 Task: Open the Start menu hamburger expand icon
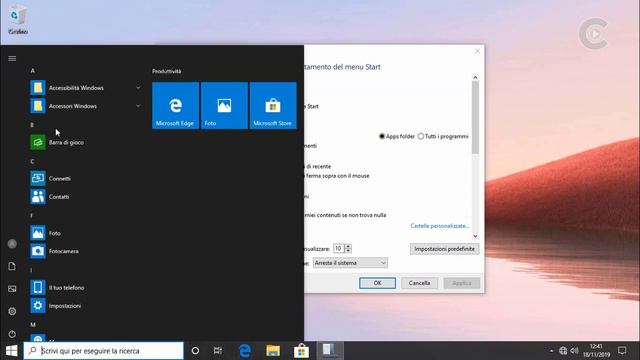12,59
